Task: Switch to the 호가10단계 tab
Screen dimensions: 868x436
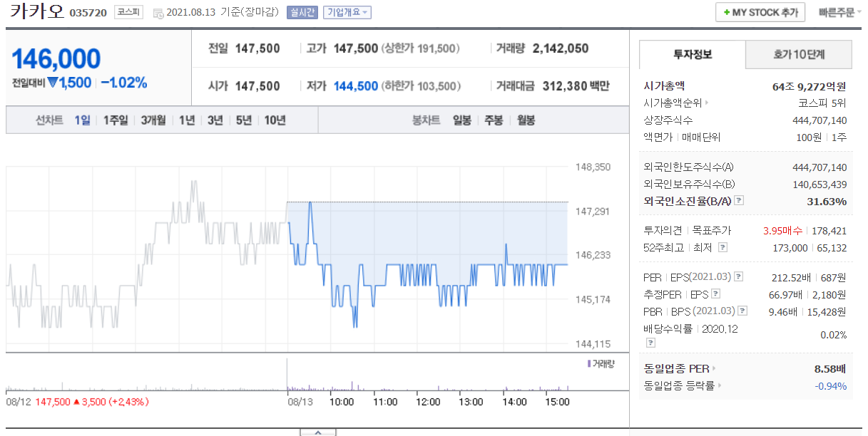Action: point(799,54)
